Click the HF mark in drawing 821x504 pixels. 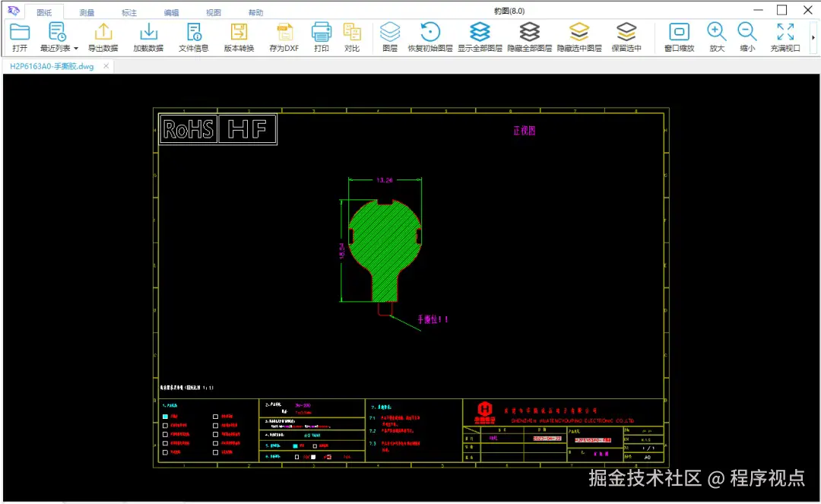[247, 129]
